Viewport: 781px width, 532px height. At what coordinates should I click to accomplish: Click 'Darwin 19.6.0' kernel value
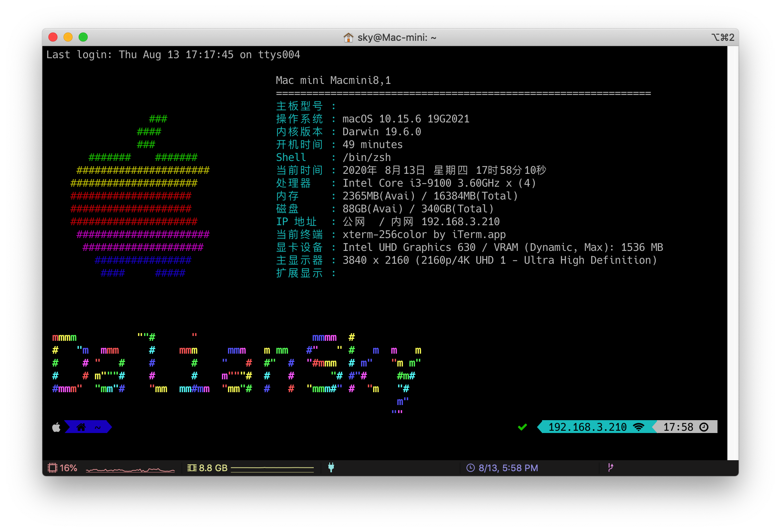pyautogui.click(x=382, y=132)
